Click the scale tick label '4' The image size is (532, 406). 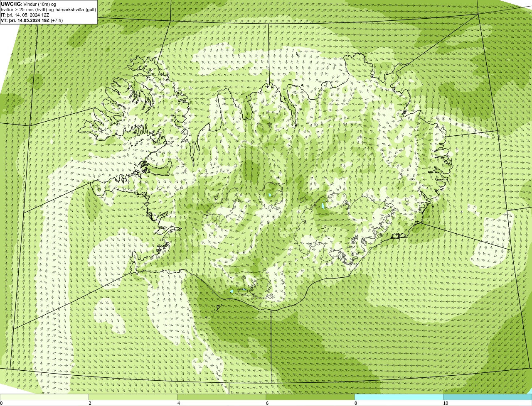(x=179, y=403)
